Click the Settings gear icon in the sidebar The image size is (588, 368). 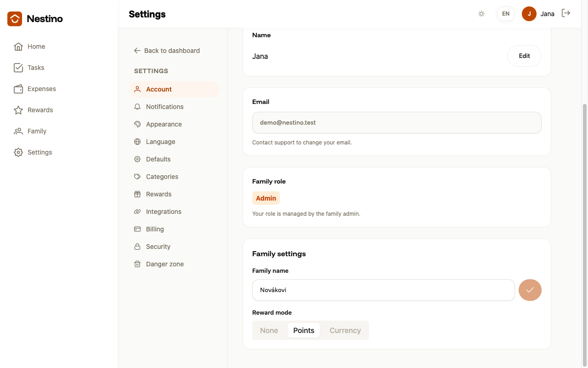coord(18,152)
